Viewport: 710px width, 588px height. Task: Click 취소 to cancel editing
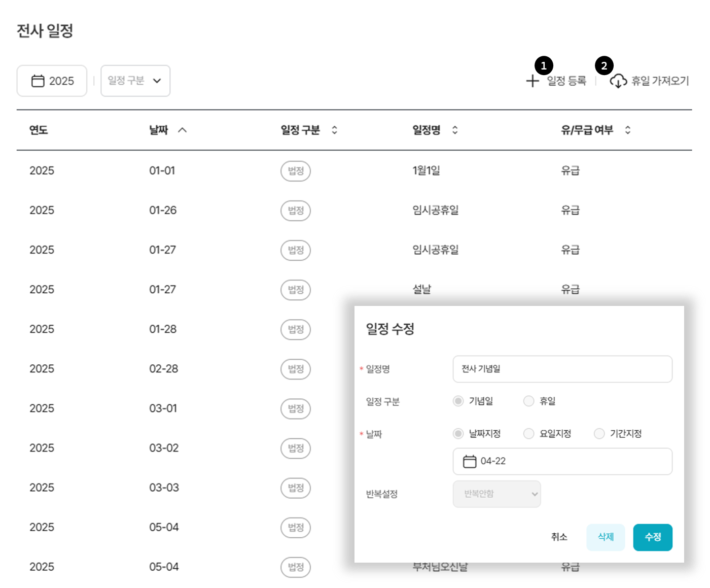click(x=559, y=537)
